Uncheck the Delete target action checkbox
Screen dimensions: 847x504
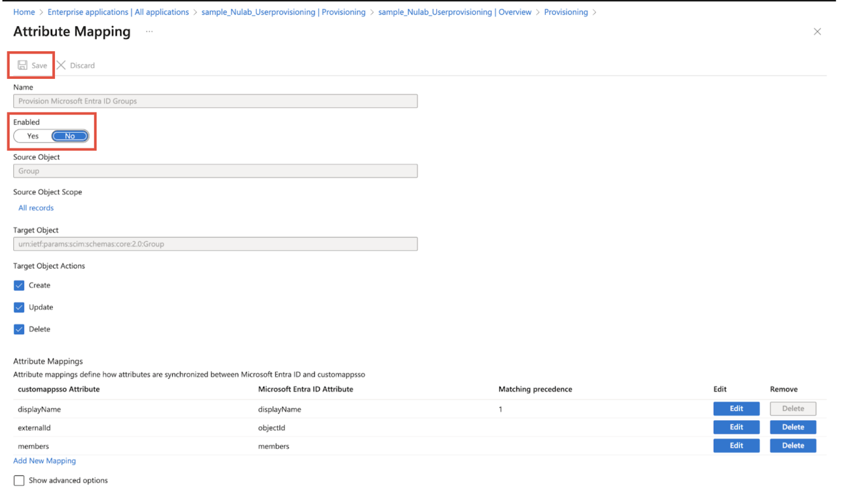click(19, 329)
